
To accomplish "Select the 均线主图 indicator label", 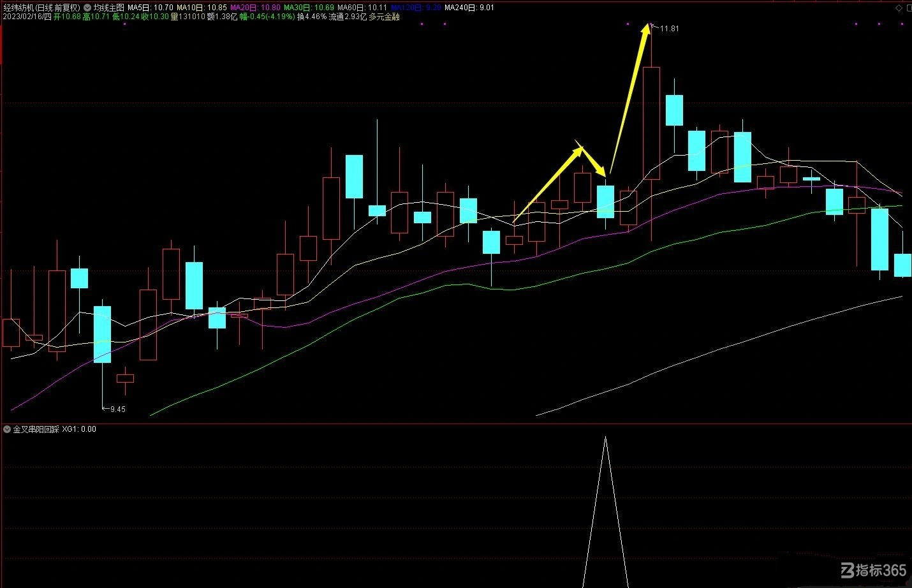I will pos(108,8).
